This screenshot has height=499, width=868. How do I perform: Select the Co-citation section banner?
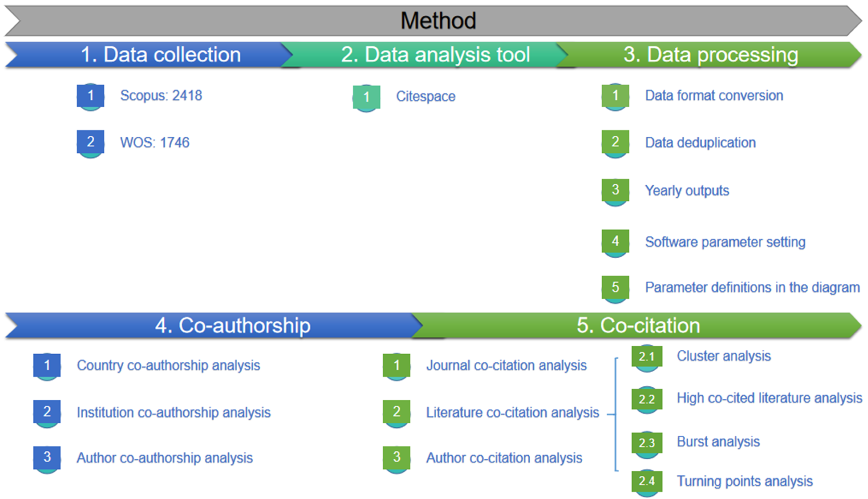coord(638,325)
